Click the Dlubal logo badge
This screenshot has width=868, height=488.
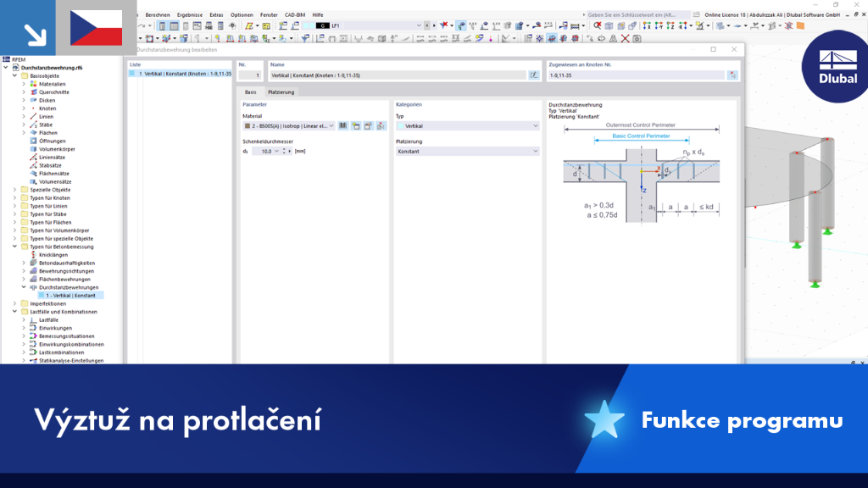pyautogui.click(x=837, y=67)
